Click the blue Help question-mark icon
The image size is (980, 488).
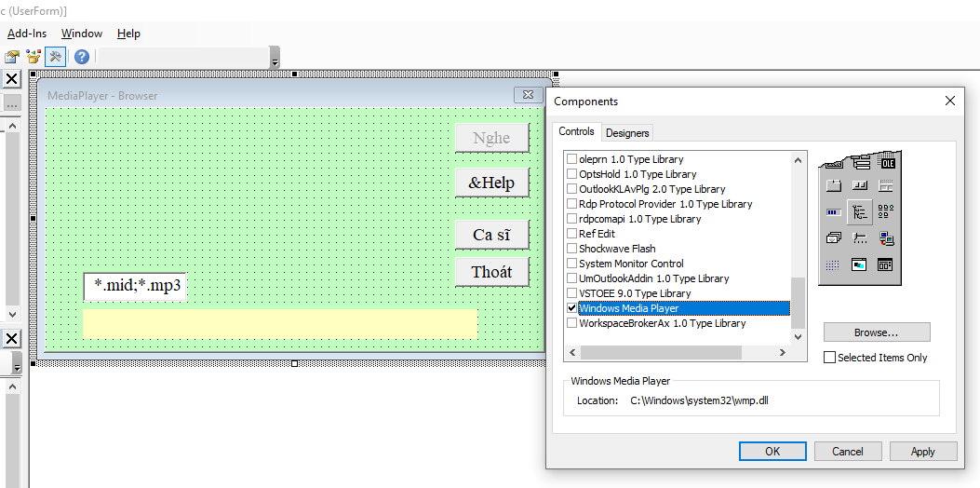click(82, 57)
